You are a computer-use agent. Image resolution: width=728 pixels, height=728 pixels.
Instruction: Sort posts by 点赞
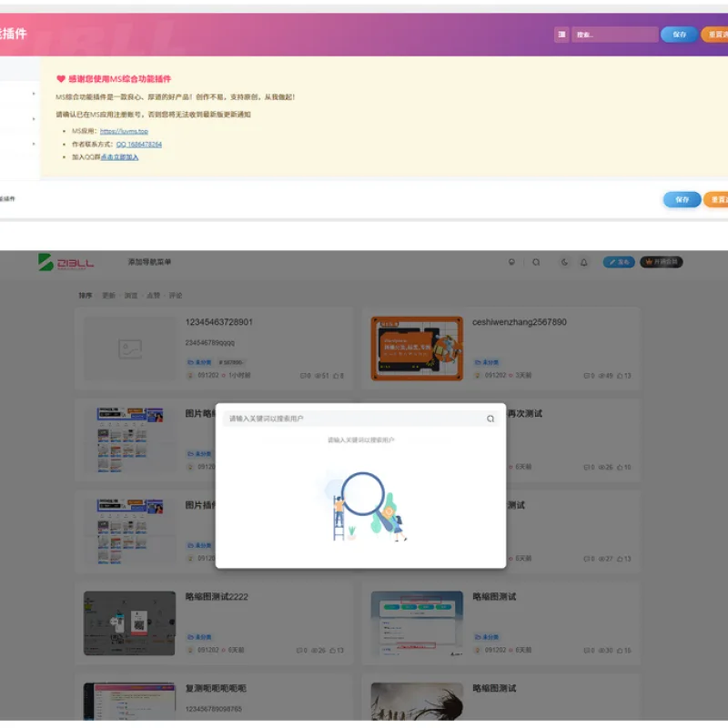(x=153, y=295)
